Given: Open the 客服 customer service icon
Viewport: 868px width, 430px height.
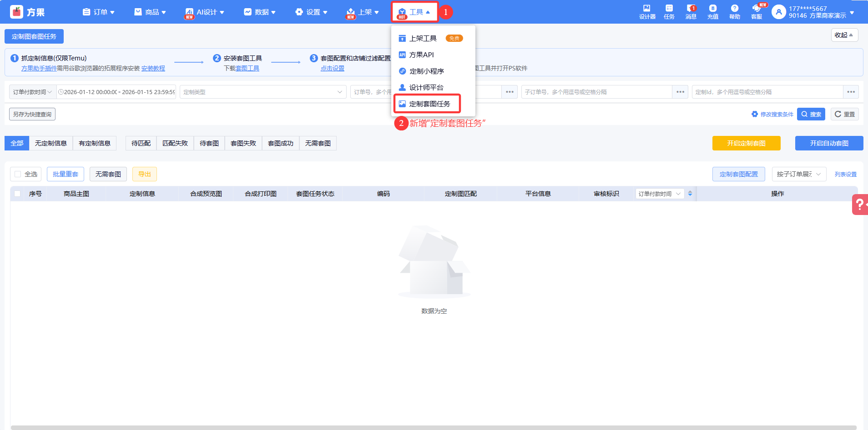Looking at the screenshot, I should point(756,12).
